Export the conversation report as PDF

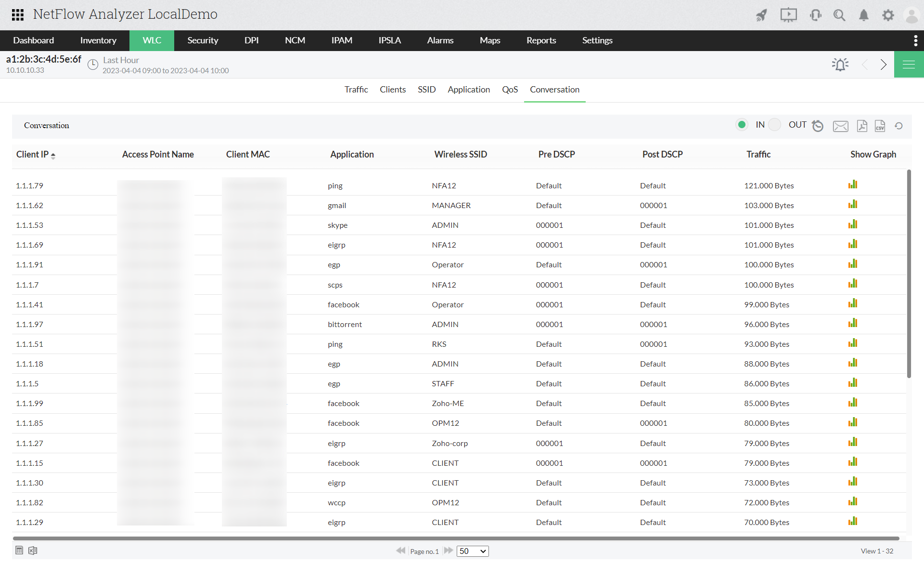[x=861, y=126]
